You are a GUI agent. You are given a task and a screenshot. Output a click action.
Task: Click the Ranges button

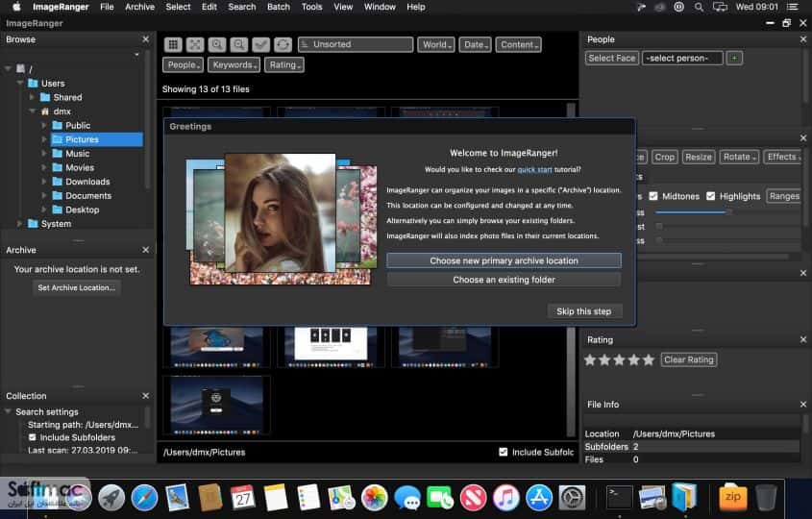coord(784,196)
